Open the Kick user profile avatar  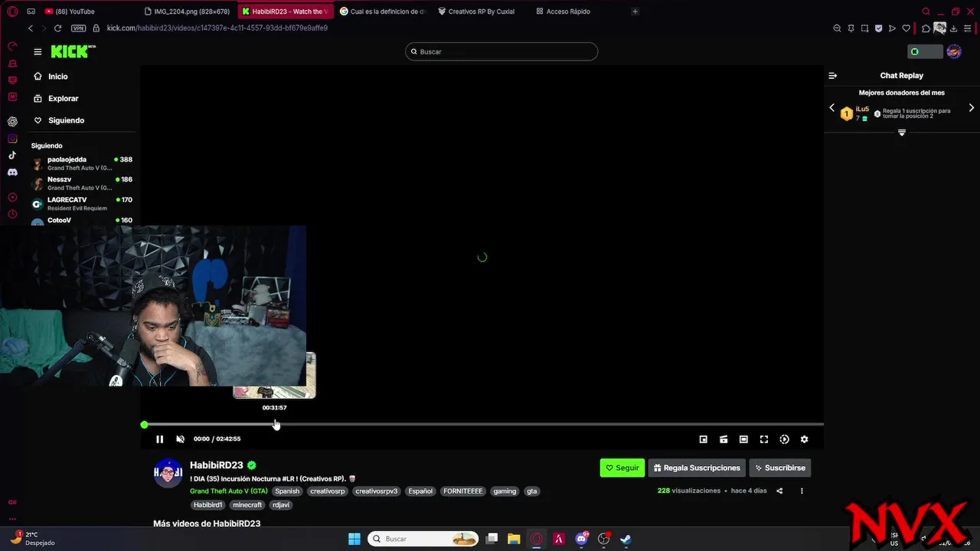tap(954, 51)
